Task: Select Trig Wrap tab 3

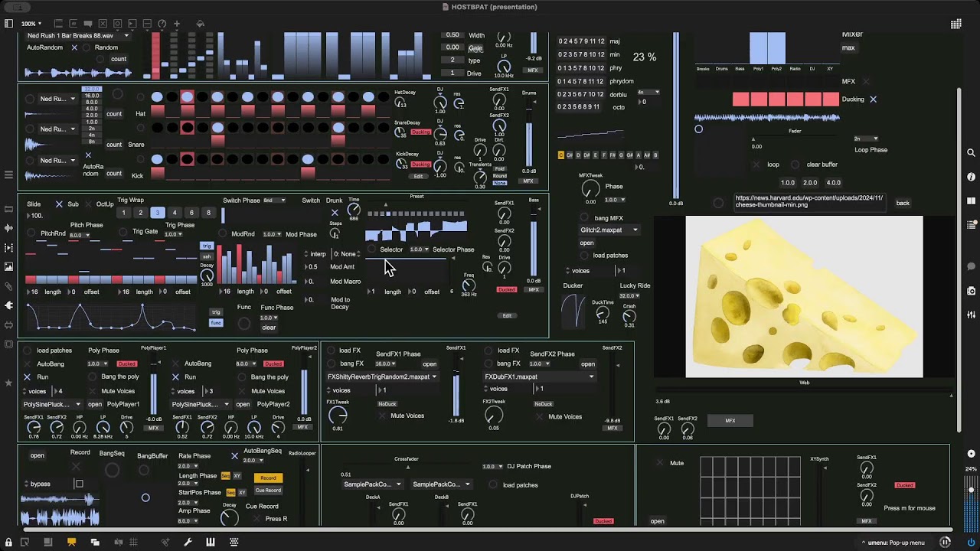Action: click(158, 213)
